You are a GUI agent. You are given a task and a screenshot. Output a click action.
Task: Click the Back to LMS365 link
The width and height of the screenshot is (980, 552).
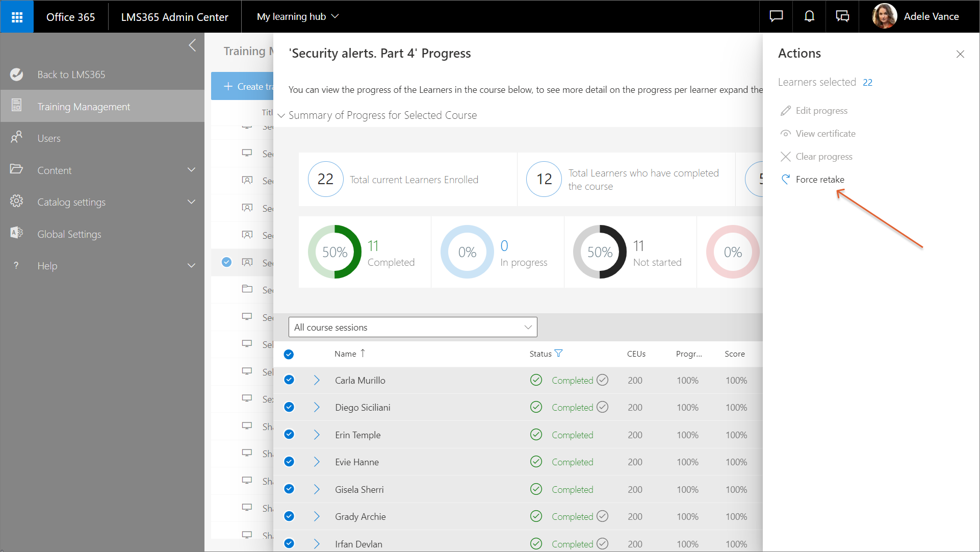[x=71, y=74]
